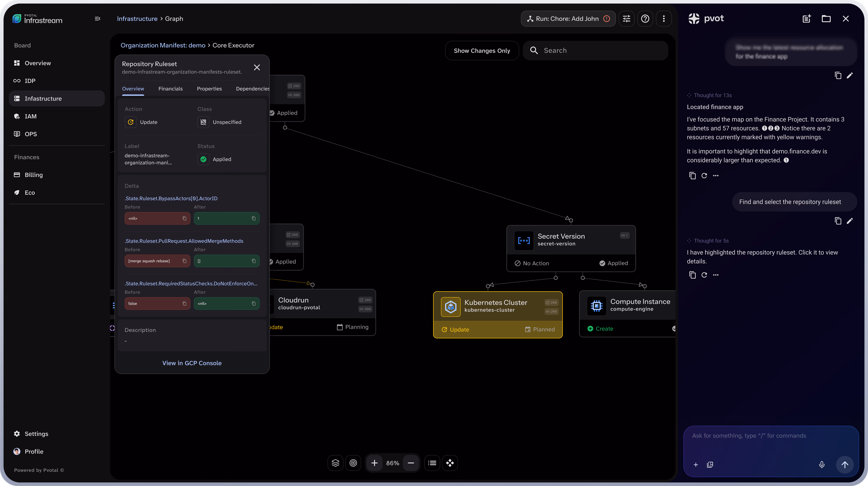Open the filter tuning sliders icon

tap(626, 19)
